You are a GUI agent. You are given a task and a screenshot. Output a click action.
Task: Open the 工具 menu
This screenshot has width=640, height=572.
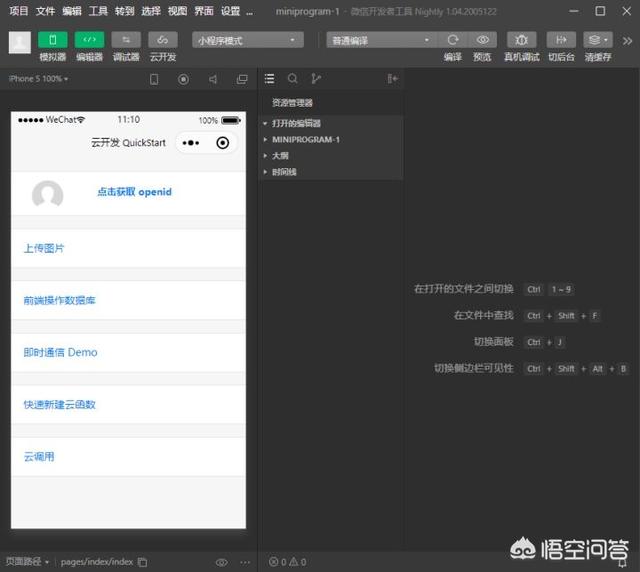point(98,11)
